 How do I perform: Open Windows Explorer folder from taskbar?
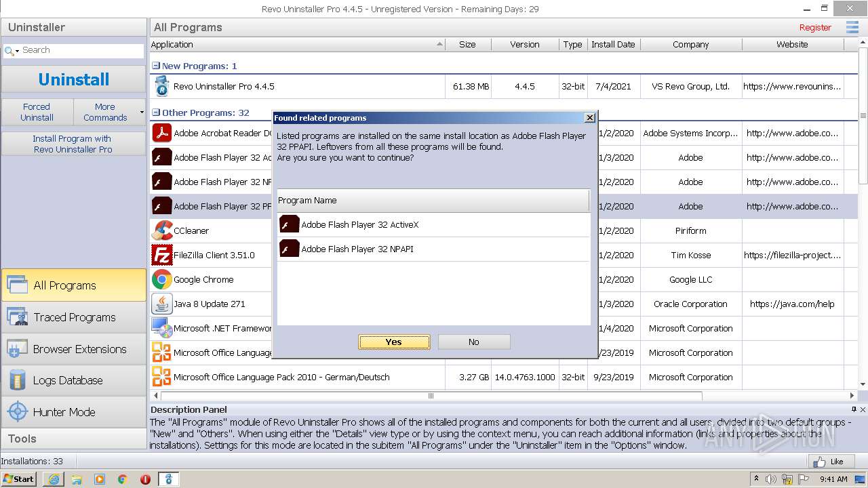click(77, 479)
